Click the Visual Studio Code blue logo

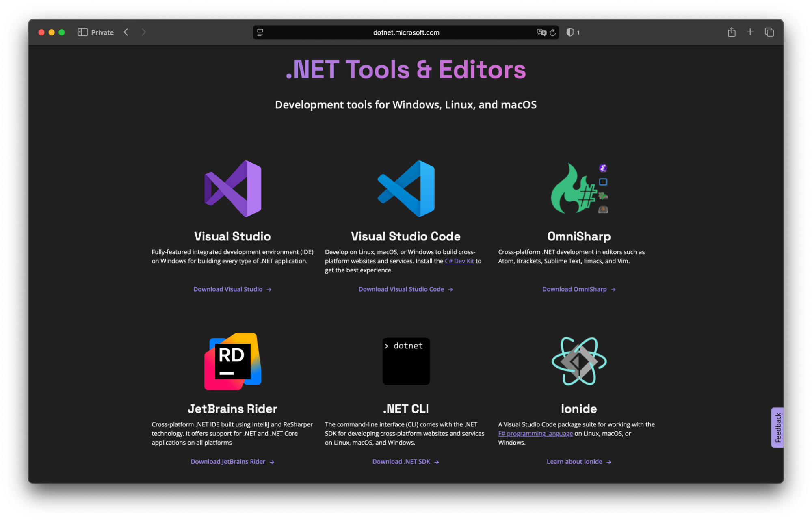point(406,189)
